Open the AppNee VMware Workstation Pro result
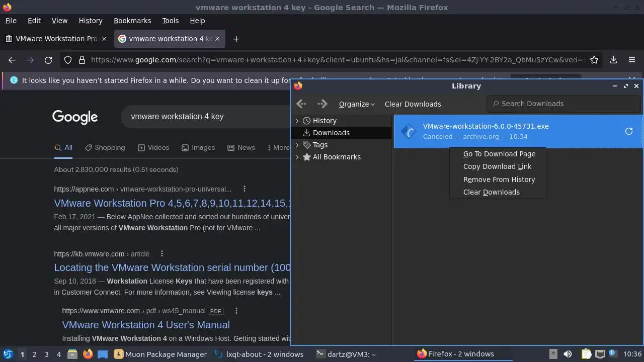The image size is (644, 362). click(172, 203)
